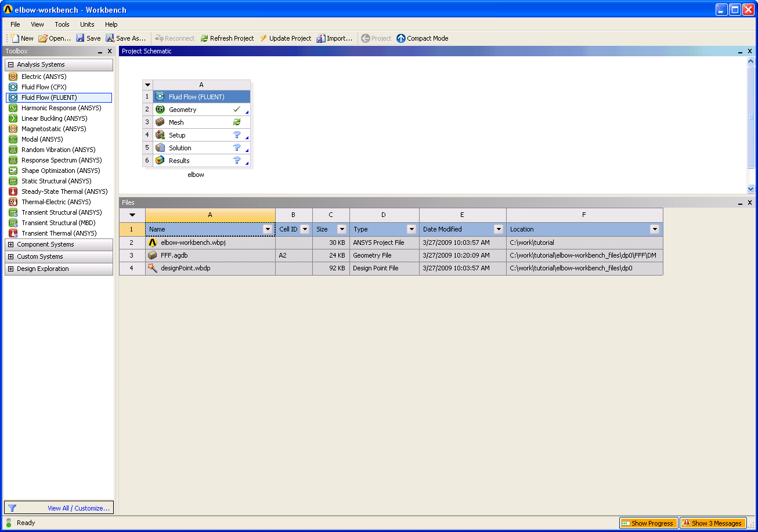This screenshot has width=758, height=532.
Task: Select the Fluid Flow (CFX) system icon
Action: (x=13, y=87)
